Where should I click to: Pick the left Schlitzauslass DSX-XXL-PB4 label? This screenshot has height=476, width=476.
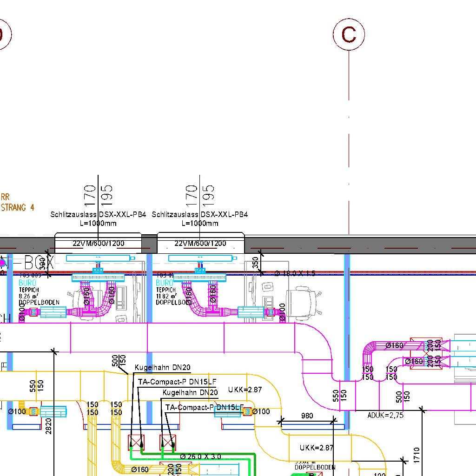pos(98,215)
